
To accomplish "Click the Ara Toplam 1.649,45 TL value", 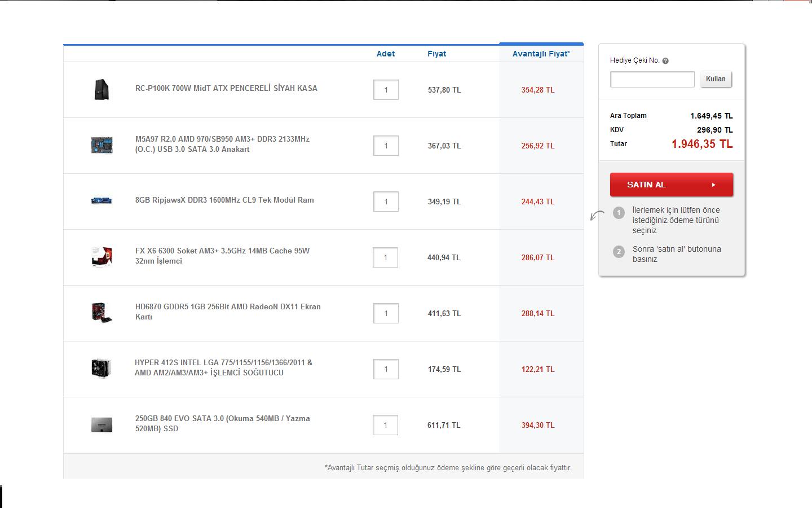I will tap(712, 116).
